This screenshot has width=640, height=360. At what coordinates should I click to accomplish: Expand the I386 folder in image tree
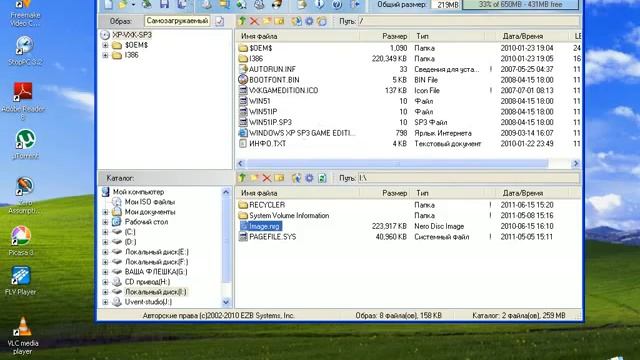105,55
